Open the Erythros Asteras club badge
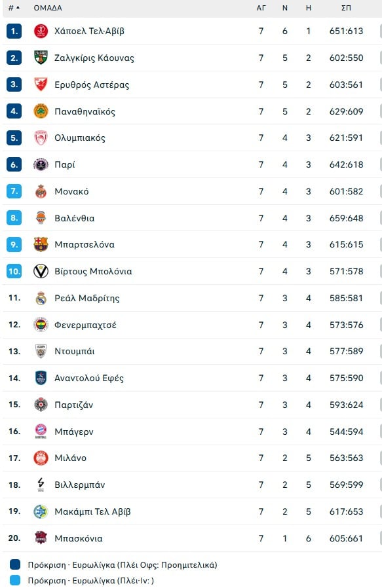The height and width of the screenshot is (588, 382). [41, 84]
